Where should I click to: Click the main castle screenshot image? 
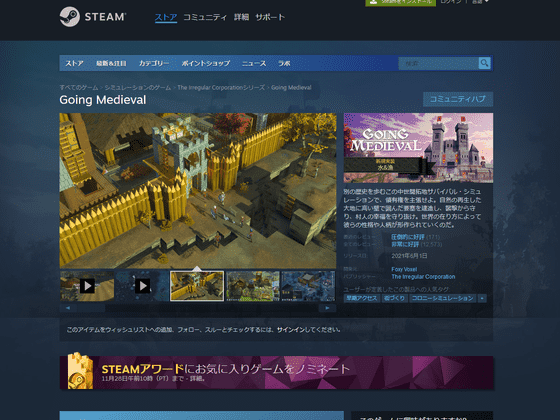coord(198,190)
